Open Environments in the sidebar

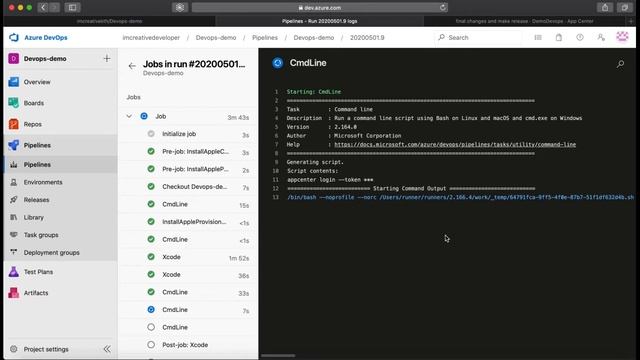point(43,182)
